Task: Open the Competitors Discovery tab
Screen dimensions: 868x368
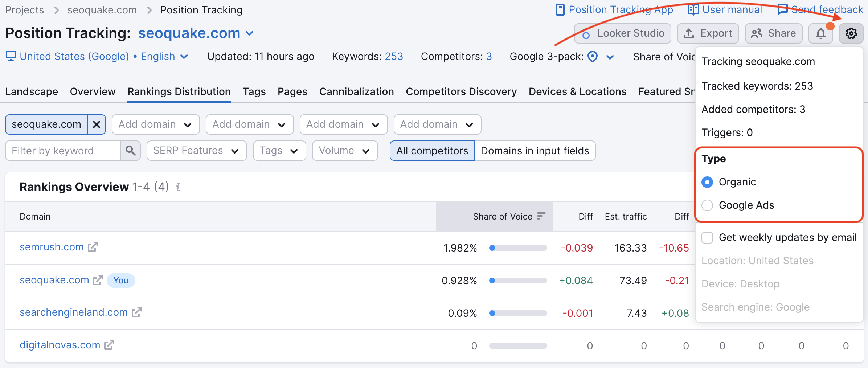Action: point(461,91)
